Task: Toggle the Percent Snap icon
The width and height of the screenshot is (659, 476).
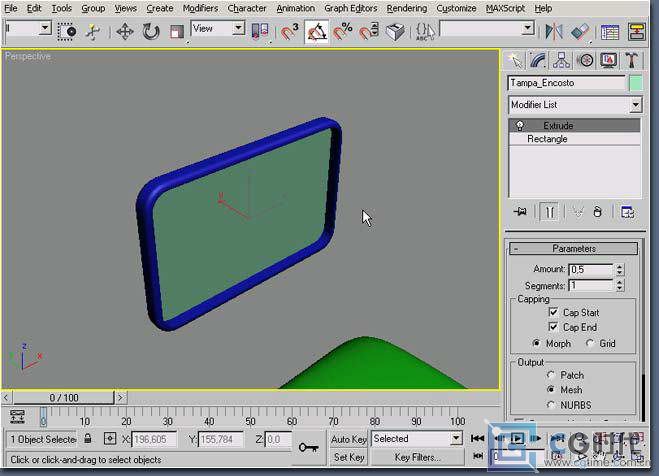Action: 343,32
